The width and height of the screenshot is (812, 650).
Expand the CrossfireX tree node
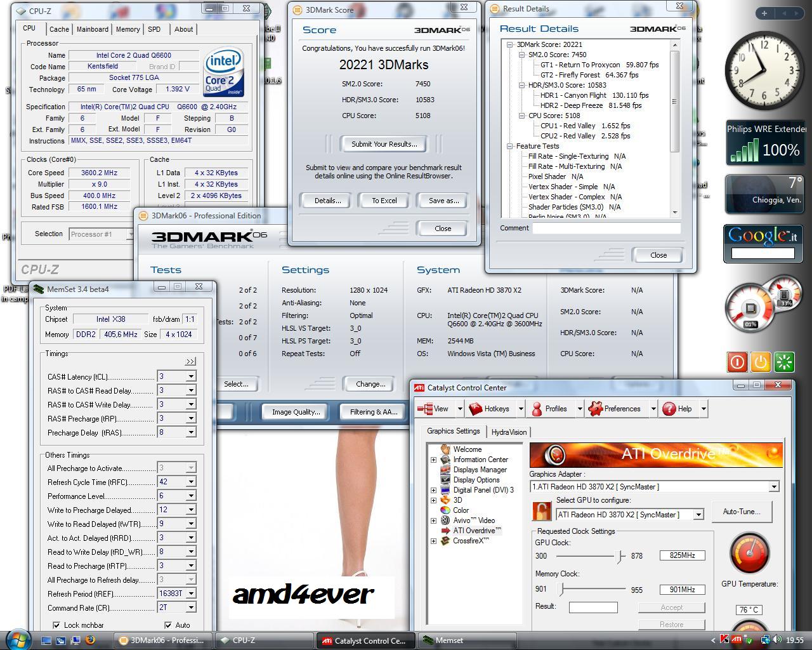[434, 541]
